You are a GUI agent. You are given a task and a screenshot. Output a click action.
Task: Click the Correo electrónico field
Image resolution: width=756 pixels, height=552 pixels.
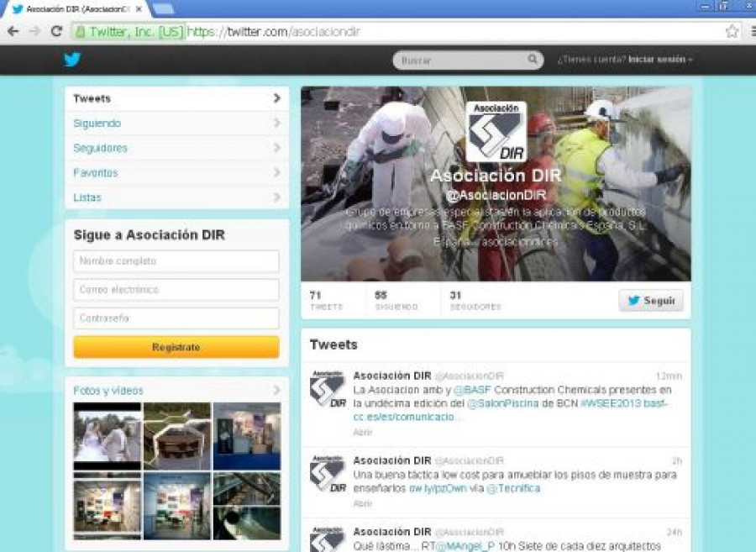176,290
